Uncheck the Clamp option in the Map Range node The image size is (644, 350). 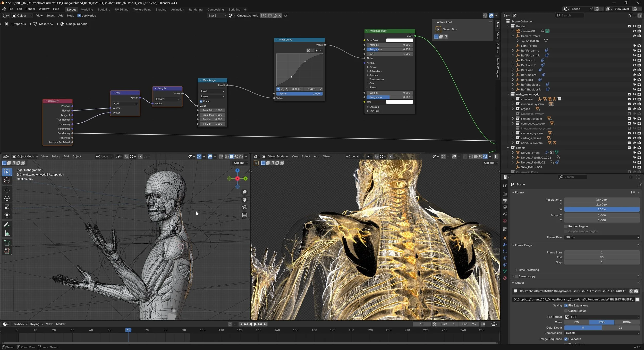(x=201, y=101)
